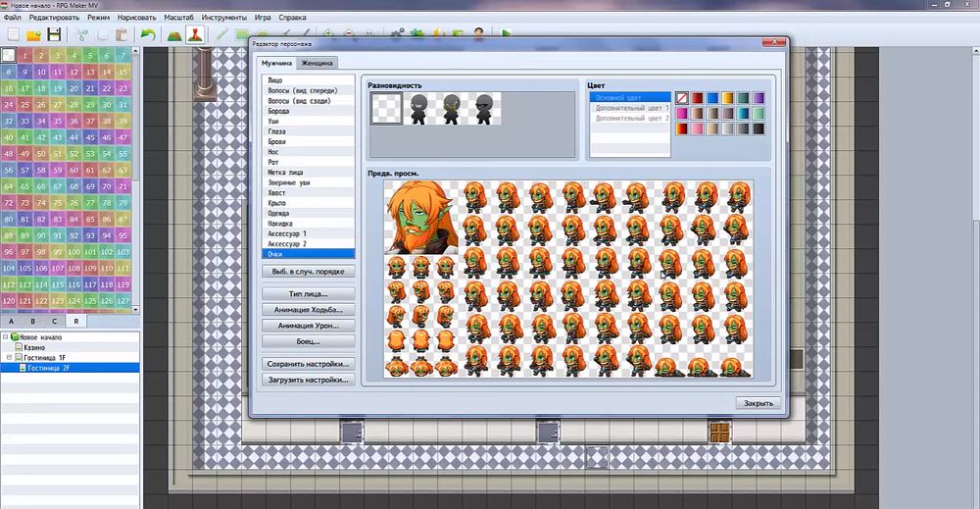Open the Plugin Manager puzzle icon
The width and height of the screenshot is (980, 509).
417,33
